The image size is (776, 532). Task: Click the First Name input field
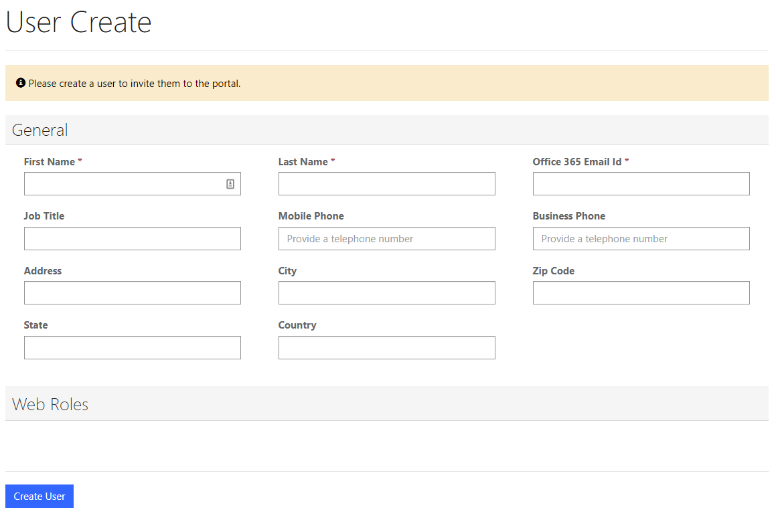pos(132,183)
